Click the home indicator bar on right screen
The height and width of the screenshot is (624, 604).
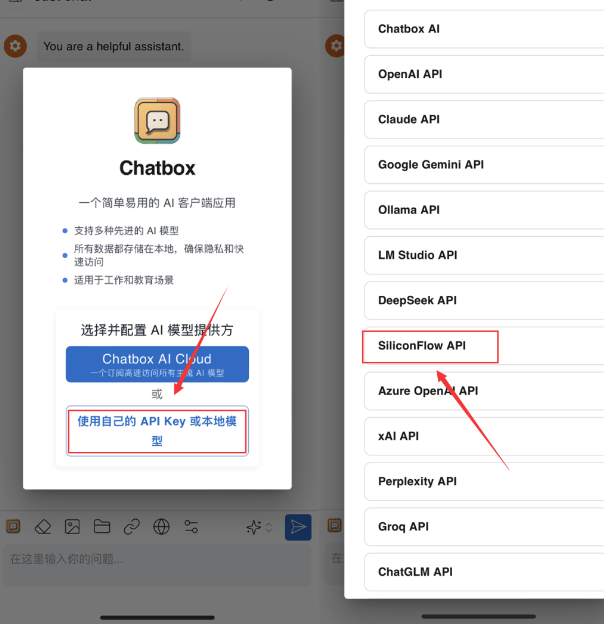(479, 616)
